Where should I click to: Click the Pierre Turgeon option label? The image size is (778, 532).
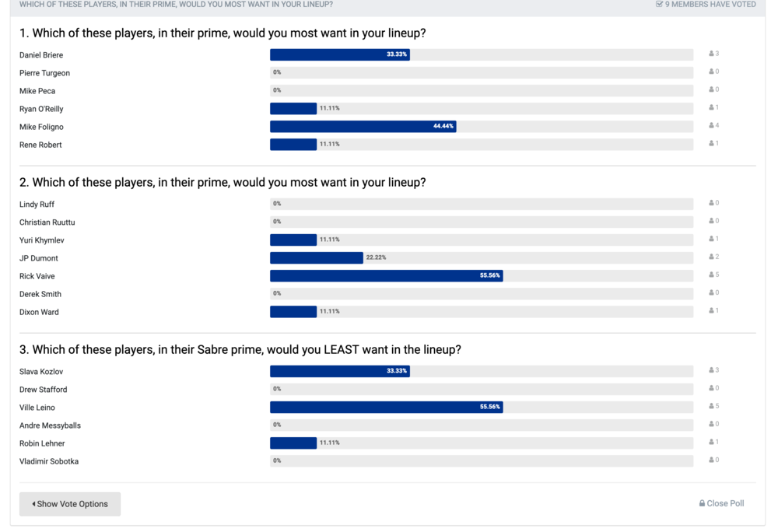(x=44, y=73)
